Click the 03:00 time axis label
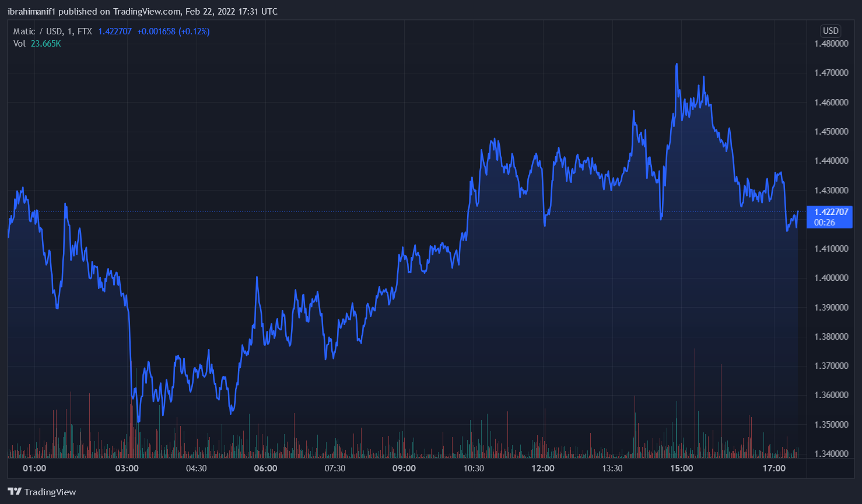Viewport: 862px width, 504px height. click(127, 468)
